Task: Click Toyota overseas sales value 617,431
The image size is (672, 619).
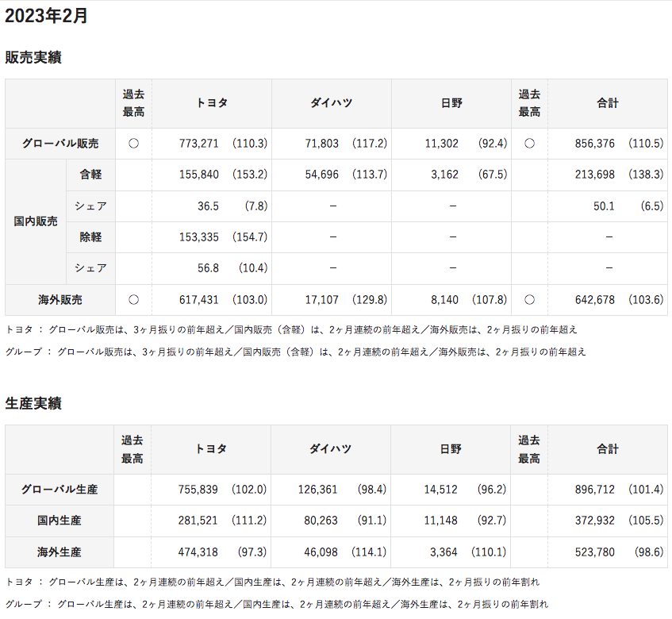Action: [199, 300]
